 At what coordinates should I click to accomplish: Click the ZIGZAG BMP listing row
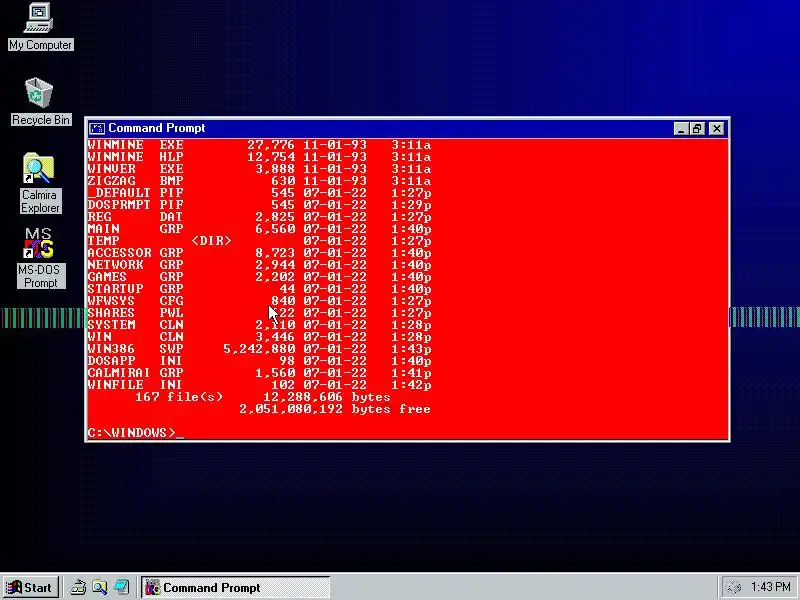point(259,181)
